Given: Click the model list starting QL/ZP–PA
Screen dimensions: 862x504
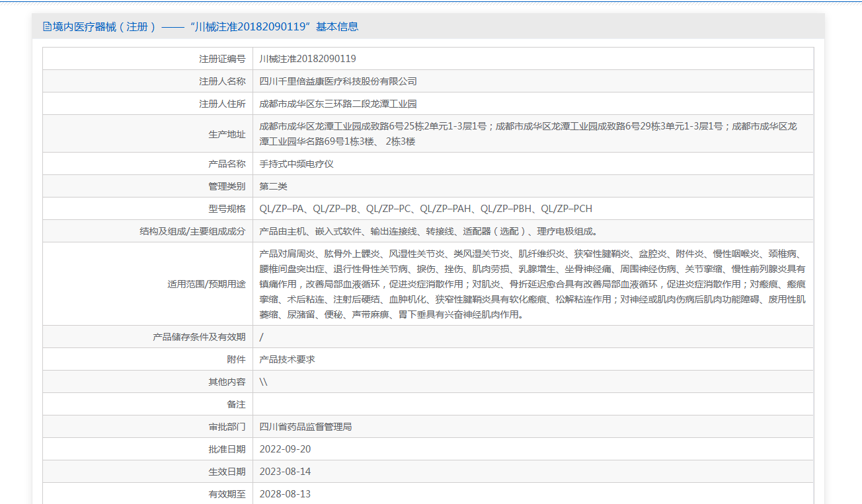Looking at the screenshot, I should coord(426,209).
